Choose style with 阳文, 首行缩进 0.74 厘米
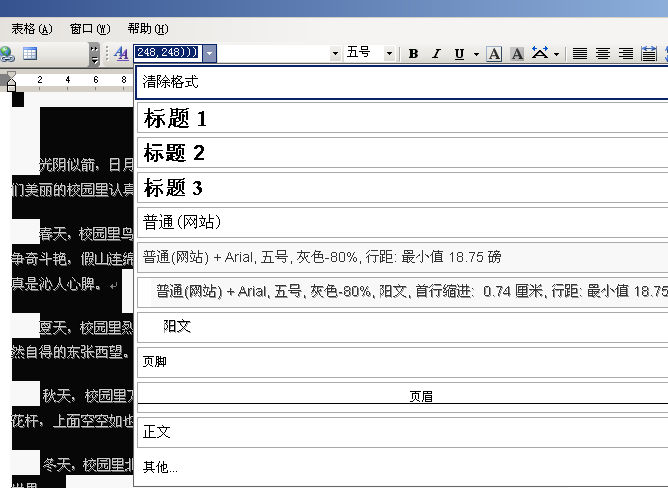This screenshot has height=488, width=668. (403, 292)
